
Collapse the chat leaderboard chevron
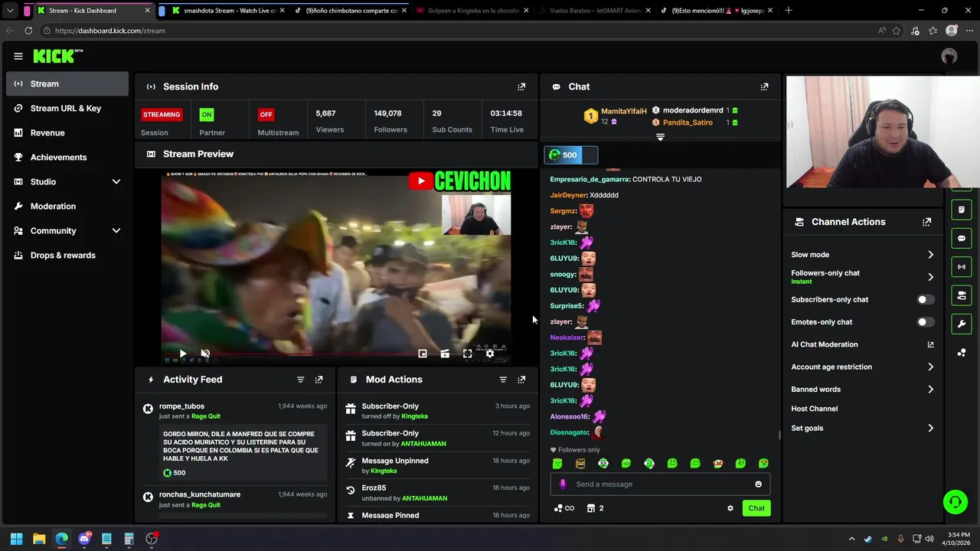pyautogui.click(x=660, y=137)
